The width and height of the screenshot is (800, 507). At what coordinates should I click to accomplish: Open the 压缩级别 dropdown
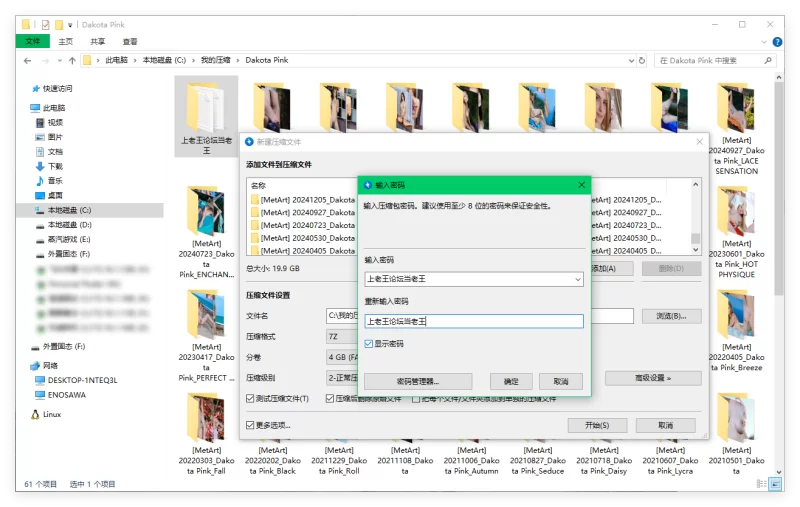point(342,378)
